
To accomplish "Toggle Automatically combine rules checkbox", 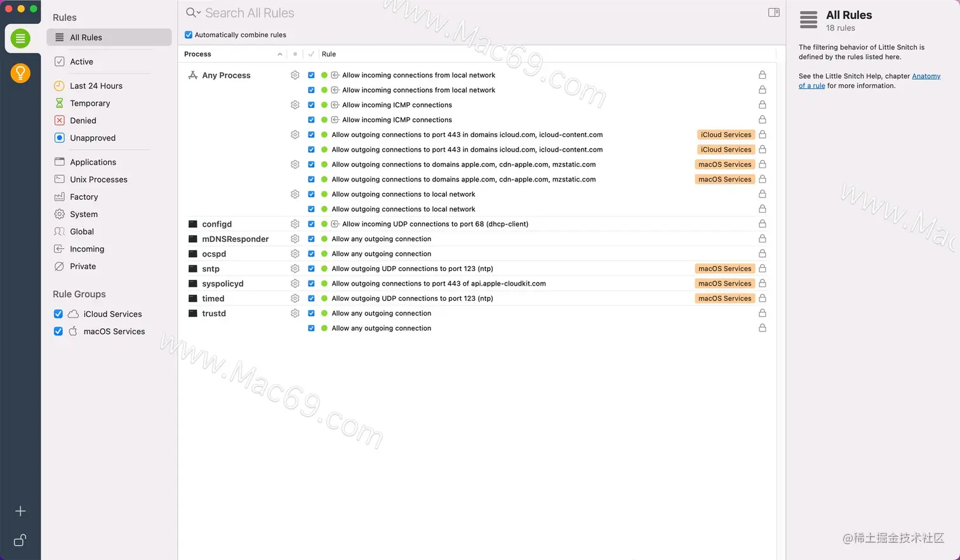I will point(189,35).
